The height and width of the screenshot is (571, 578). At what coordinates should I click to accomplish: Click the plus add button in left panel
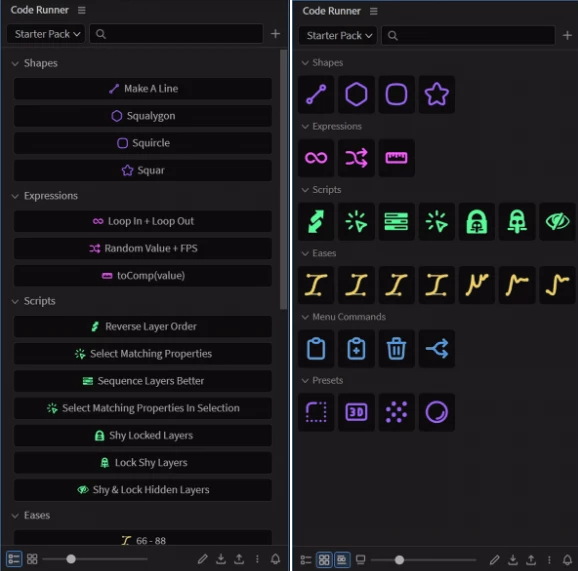tap(275, 34)
